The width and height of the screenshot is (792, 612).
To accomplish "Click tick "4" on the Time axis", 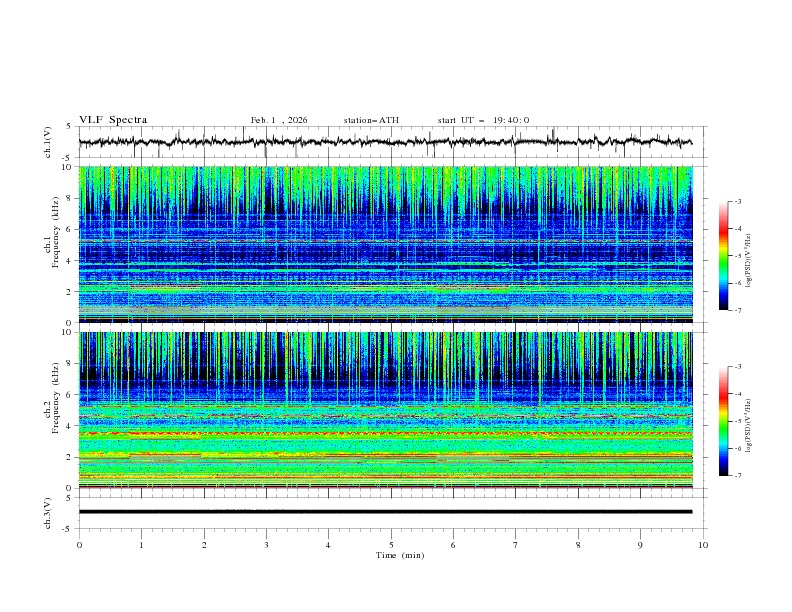I will [329, 545].
